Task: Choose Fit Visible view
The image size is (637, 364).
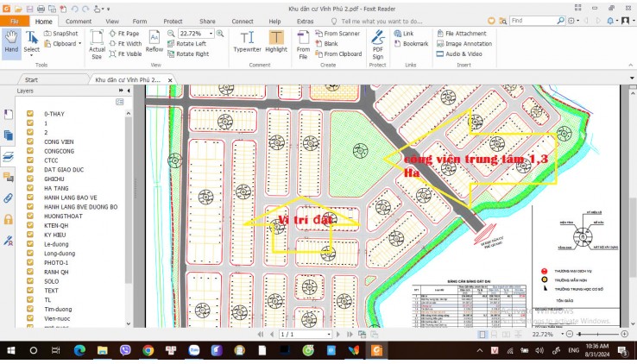Action: (x=125, y=53)
